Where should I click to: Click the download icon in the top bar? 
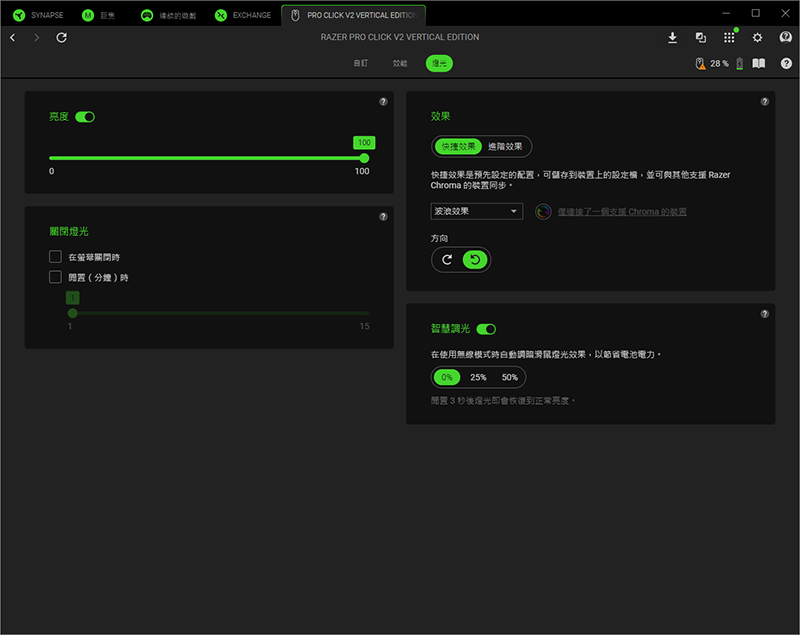672,37
